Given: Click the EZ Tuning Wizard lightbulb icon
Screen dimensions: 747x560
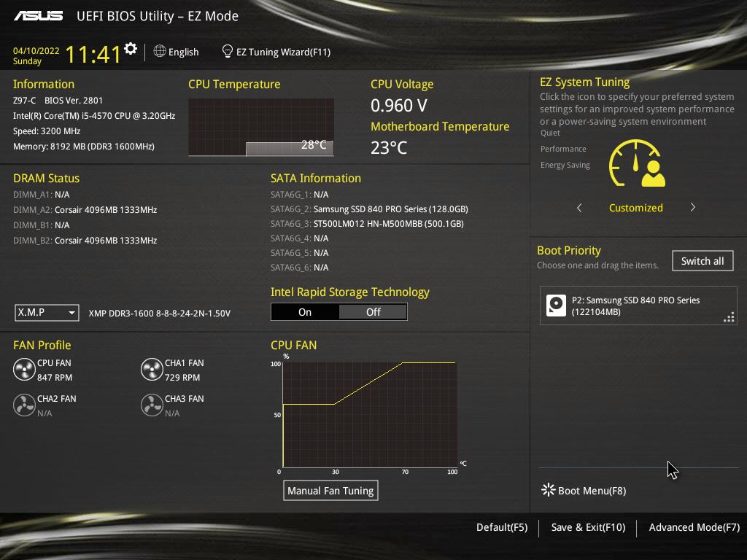Looking at the screenshot, I should tap(228, 51).
